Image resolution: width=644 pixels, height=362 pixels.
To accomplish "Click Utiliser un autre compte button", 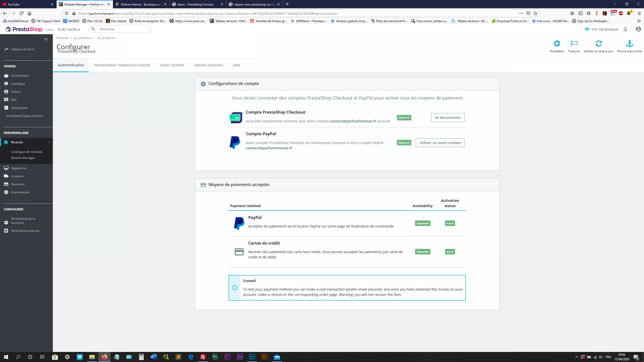I will coord(440,143).
